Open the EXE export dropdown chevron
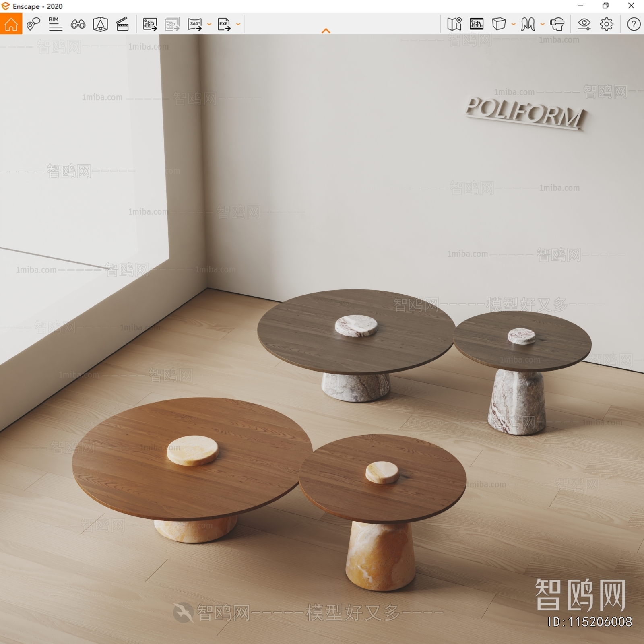Screen dimensions: 644x644 [237, 24]
